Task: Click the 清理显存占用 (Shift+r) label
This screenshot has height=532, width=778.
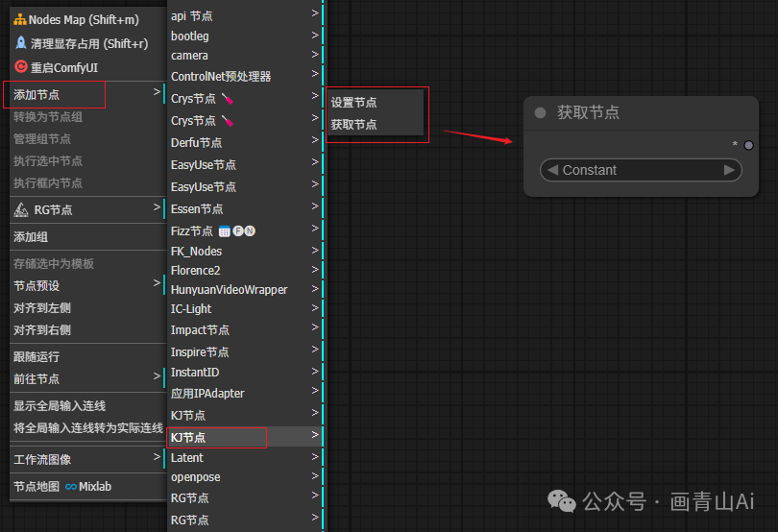Action: 89,43
